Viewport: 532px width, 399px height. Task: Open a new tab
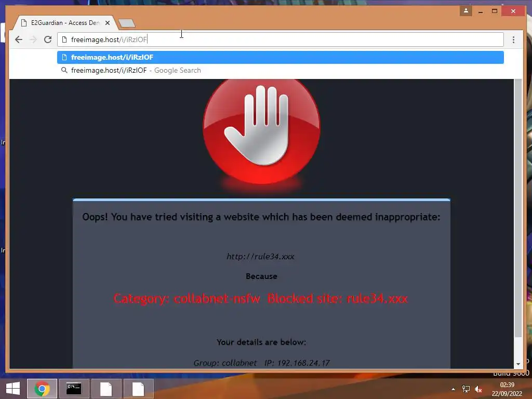point(127,23)
